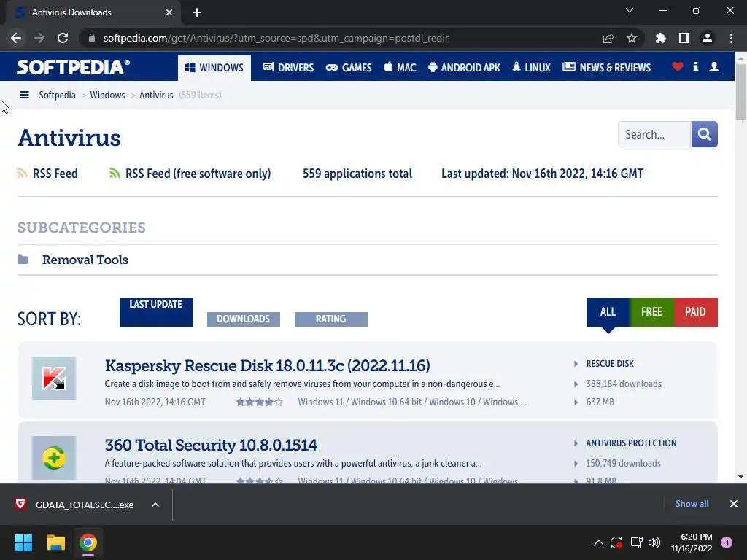Bookmark this page with the star icon
This screenshot has width=747, height=560.
coord(632,38)
